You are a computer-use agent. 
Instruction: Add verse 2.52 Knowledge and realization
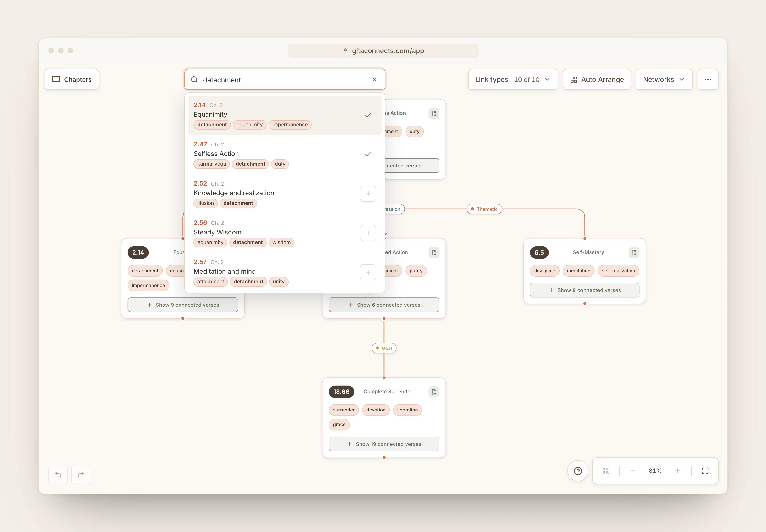coord(368,194)
